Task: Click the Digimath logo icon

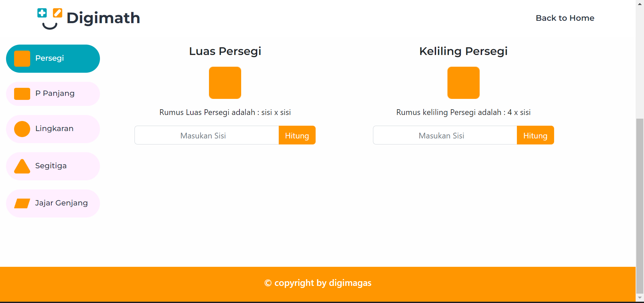Action: pos(50,18)
